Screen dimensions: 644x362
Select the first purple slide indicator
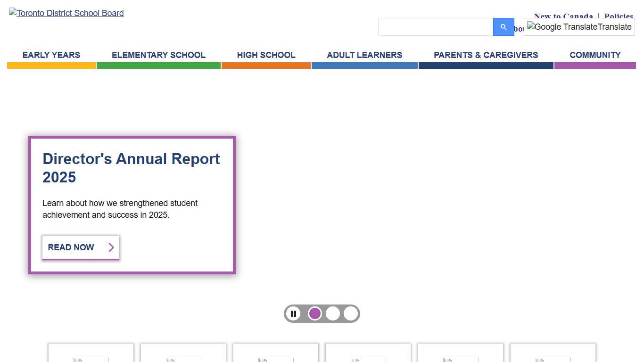pos(315,314)
